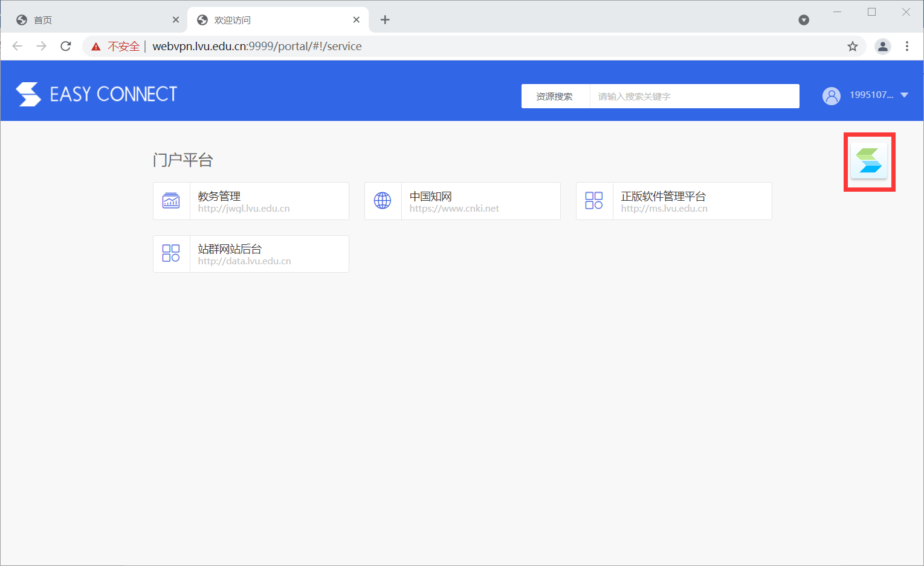This screenshot has width=924, height=566.
Task: Reload the page
Action: tap(66, 47)
